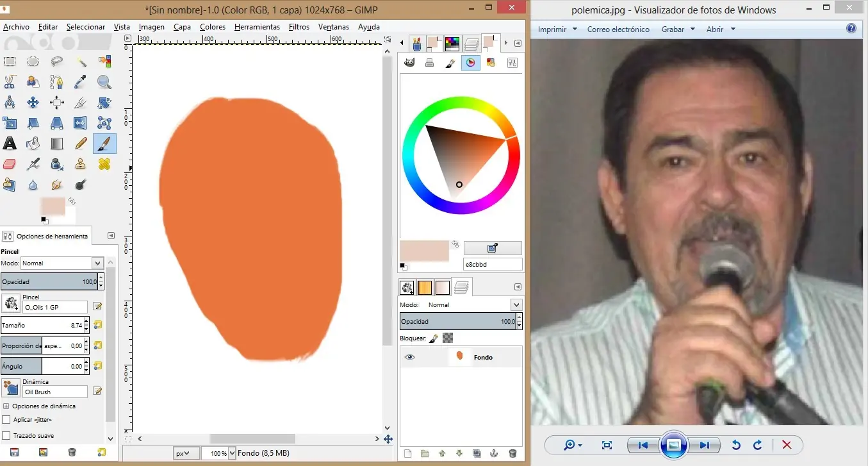Select the Rectangle Select tool

coord(10,62)
